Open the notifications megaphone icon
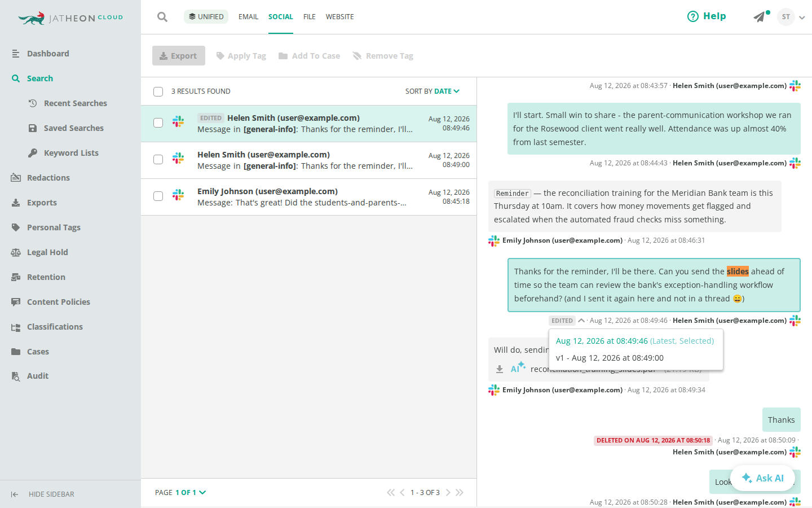 point(760,17)
